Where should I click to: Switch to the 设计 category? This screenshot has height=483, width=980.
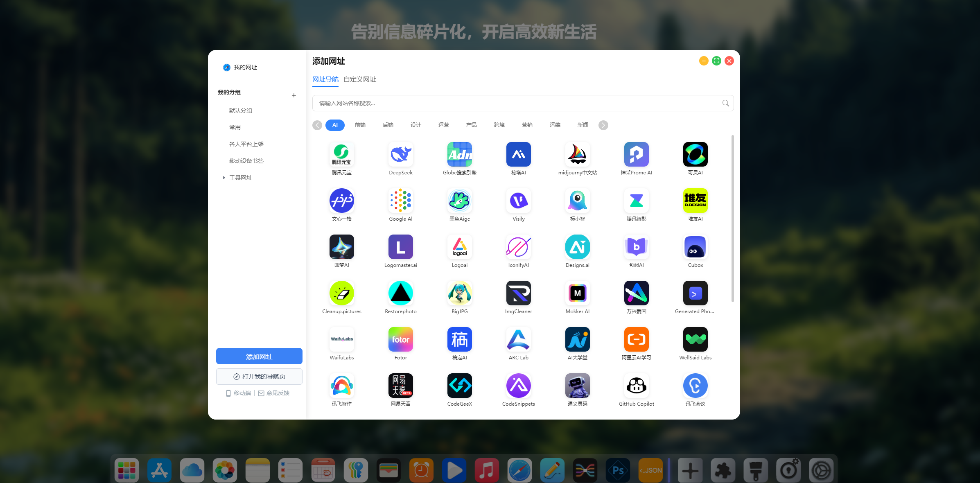[x=415, y=125]
